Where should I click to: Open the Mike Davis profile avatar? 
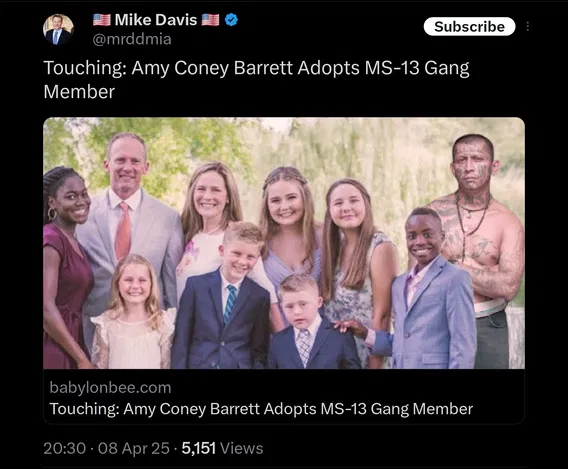(58, 29)
